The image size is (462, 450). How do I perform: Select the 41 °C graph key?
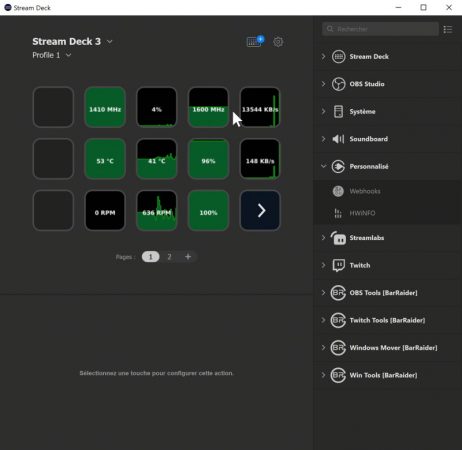pyautogui.click(x=157, y=159)
